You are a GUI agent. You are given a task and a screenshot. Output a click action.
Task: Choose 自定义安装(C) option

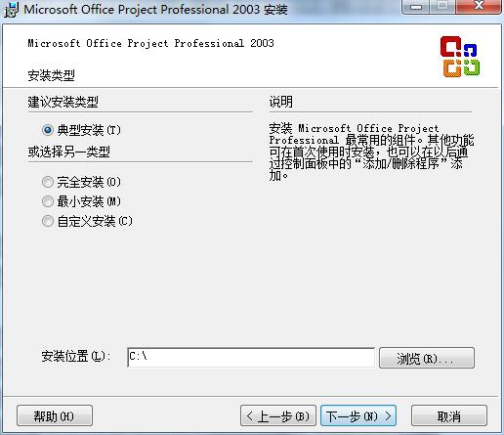click(48, 221)
